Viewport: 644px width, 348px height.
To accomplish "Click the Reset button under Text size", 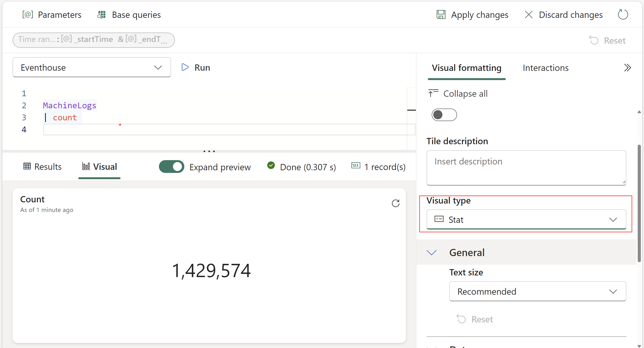I will coord(475,319).
